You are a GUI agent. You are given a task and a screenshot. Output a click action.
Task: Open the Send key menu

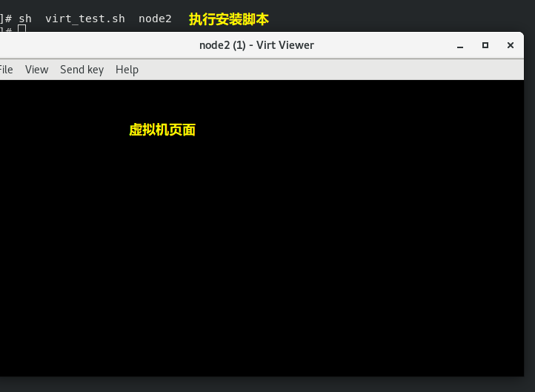(x=82, y=70)
